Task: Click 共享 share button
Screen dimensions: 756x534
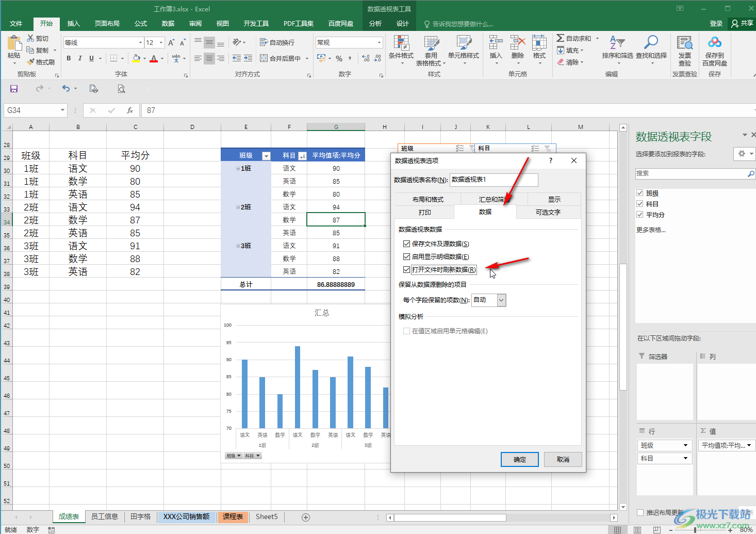Action: (742, 24)
